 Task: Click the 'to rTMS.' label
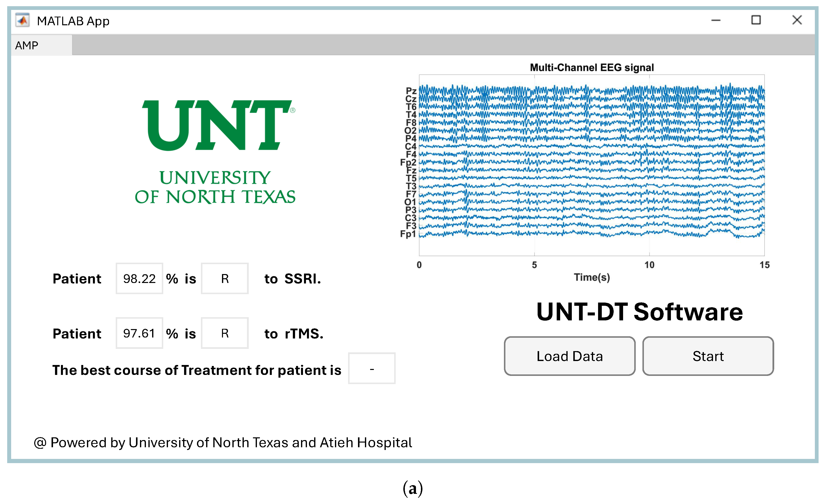[x=294, y=334]
